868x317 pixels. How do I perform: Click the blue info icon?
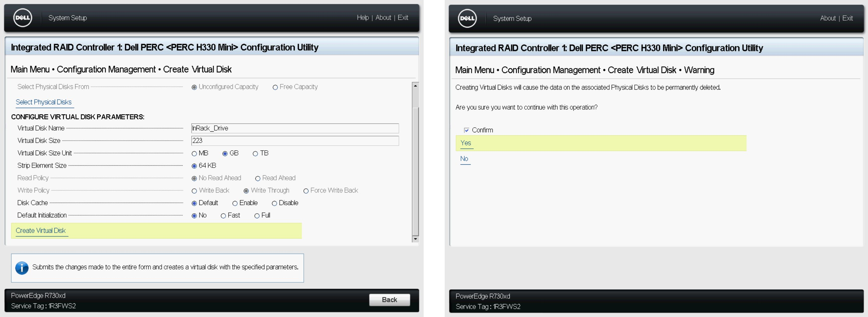pos(22,268)
